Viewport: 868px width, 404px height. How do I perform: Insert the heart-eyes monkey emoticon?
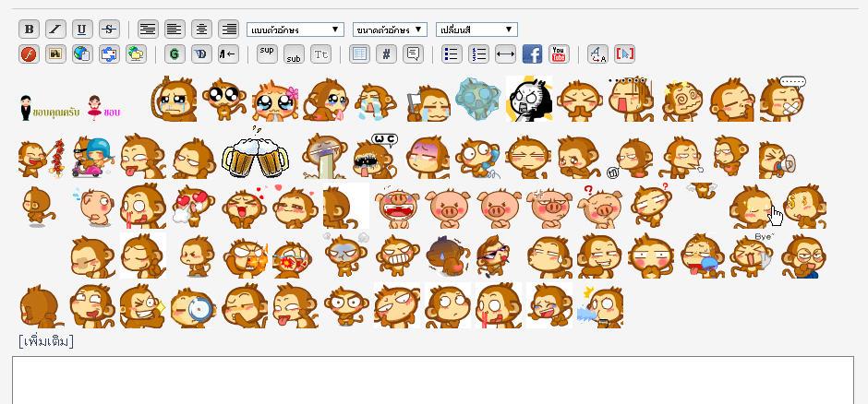tap(192, 207)
